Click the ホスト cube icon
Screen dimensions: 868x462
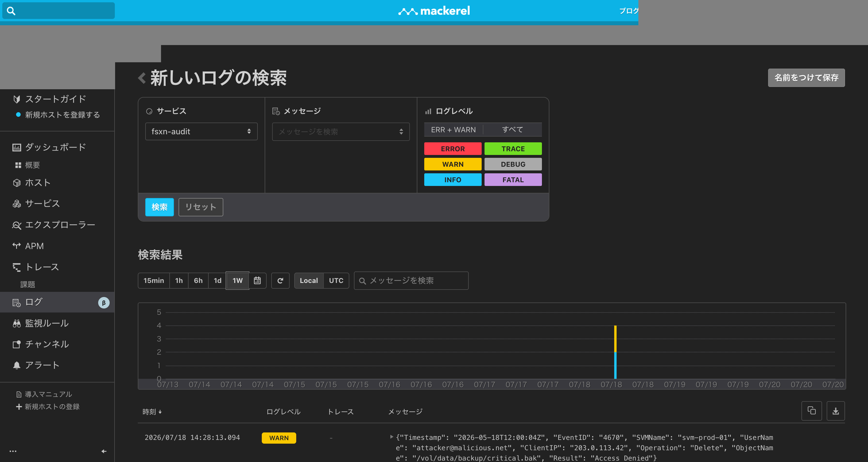pyautogui.click(x=17, y=183)
